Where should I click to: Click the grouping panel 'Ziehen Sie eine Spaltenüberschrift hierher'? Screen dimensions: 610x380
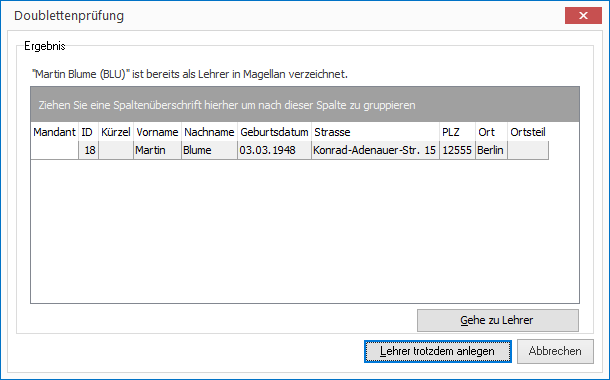[x=305, y=105]
